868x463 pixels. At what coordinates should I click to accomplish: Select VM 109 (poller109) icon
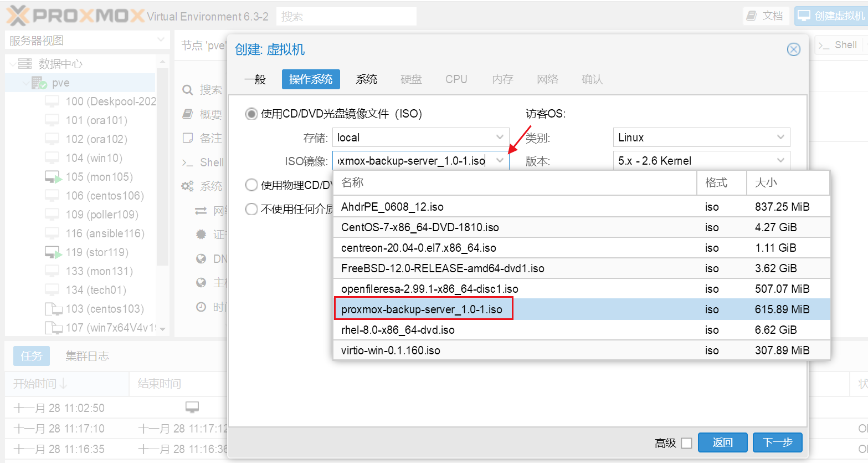(52, 215)
